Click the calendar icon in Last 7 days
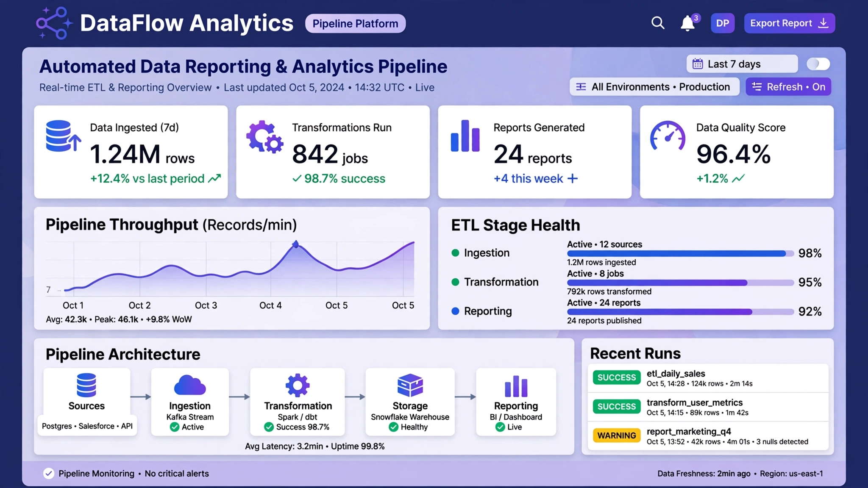This screenshot has height=488, width=868. (x=698, y=64)
